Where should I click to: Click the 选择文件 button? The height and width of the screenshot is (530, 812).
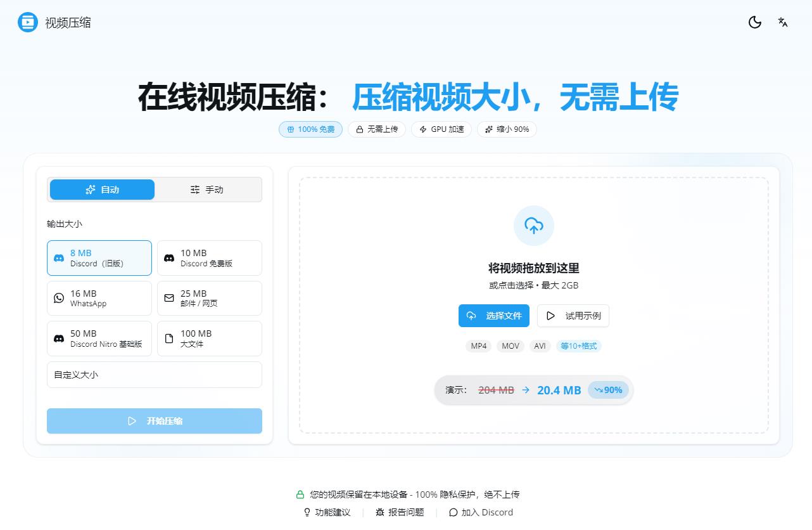coord(493,316)
